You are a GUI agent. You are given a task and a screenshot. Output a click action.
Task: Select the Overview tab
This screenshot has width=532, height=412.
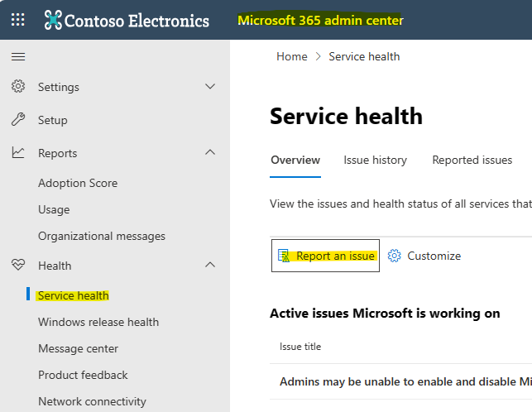point(295,160)
